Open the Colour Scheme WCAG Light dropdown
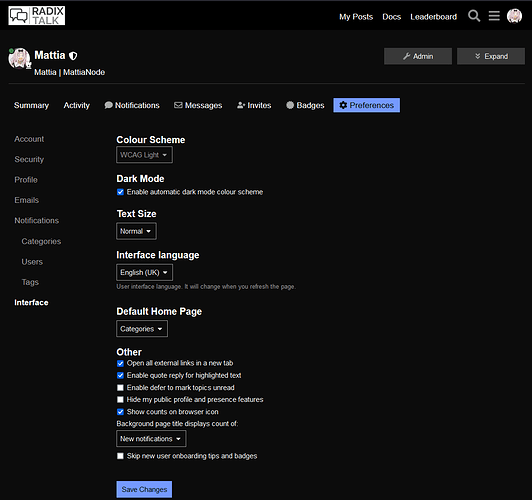The width and height of the screenshot is (532, 500). pyautogui.click(x=144, y=155)
